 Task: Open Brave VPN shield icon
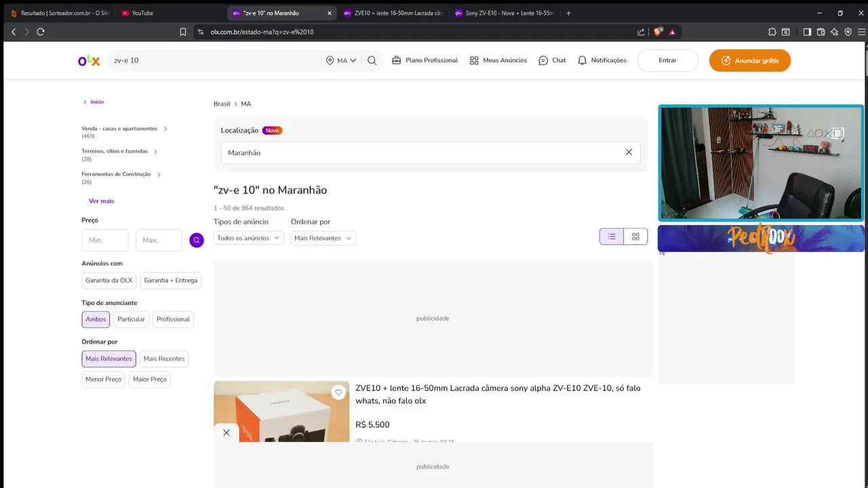(848, 32)
